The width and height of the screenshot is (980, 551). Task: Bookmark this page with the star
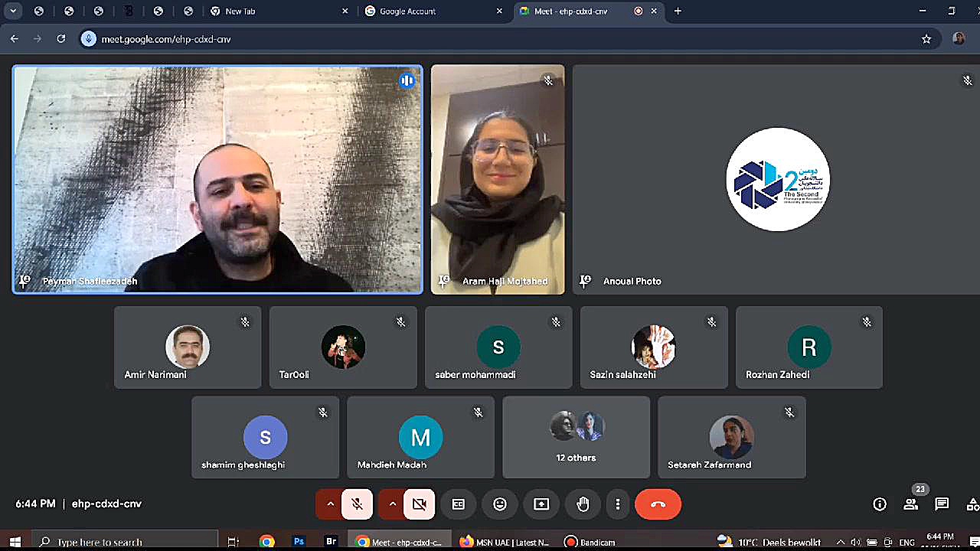(x=926, y=39)
